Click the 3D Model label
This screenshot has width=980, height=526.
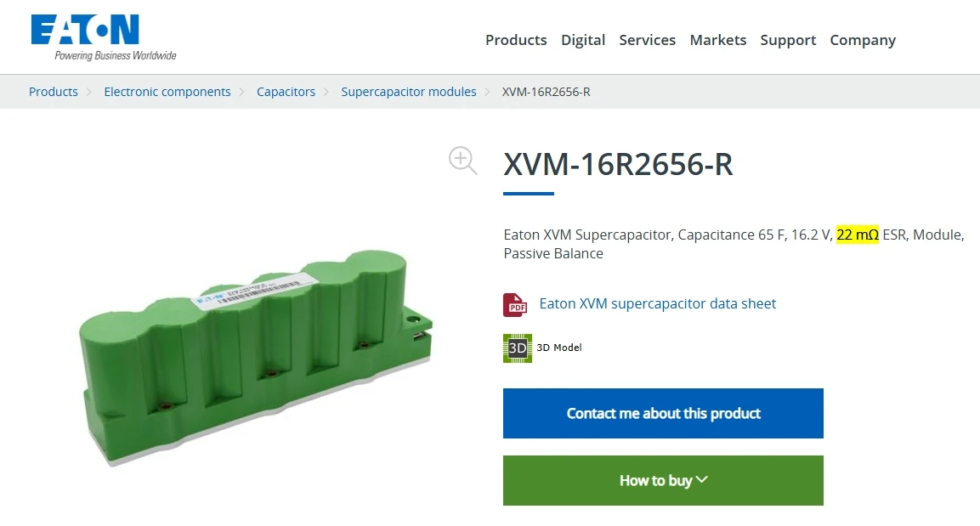(559, 348)
